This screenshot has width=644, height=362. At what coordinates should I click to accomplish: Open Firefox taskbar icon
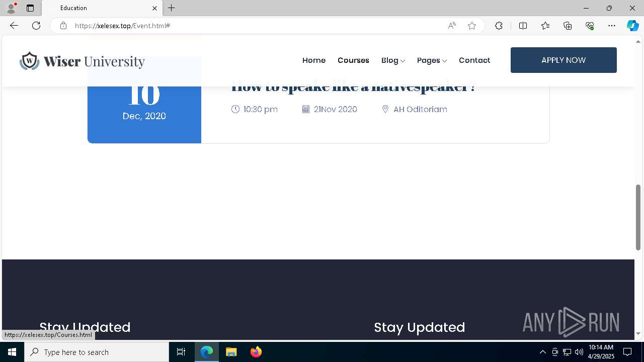point(256,352)
